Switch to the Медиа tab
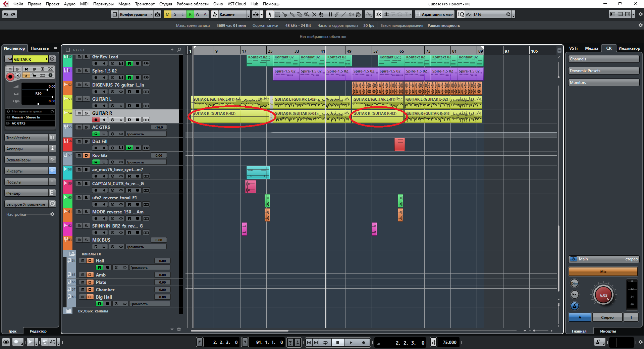Viewport: 644px width, 349px height. [592, 48]
